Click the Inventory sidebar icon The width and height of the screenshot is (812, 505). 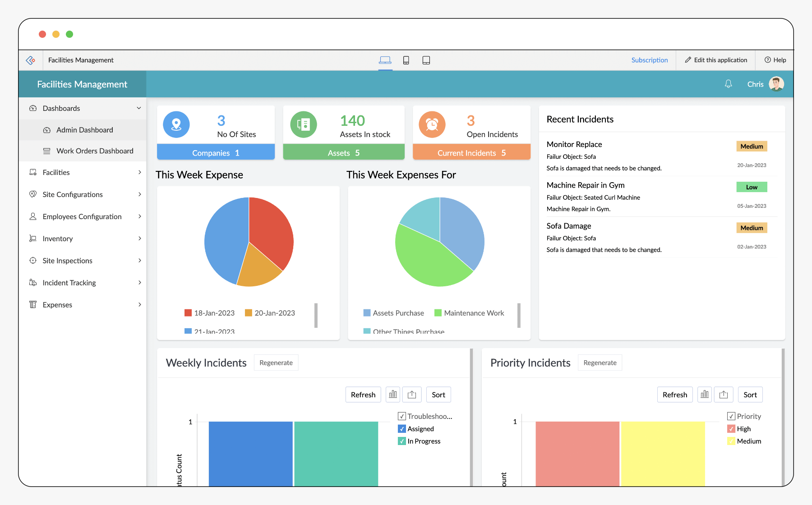pyautogui.click(x=32, y=239)
